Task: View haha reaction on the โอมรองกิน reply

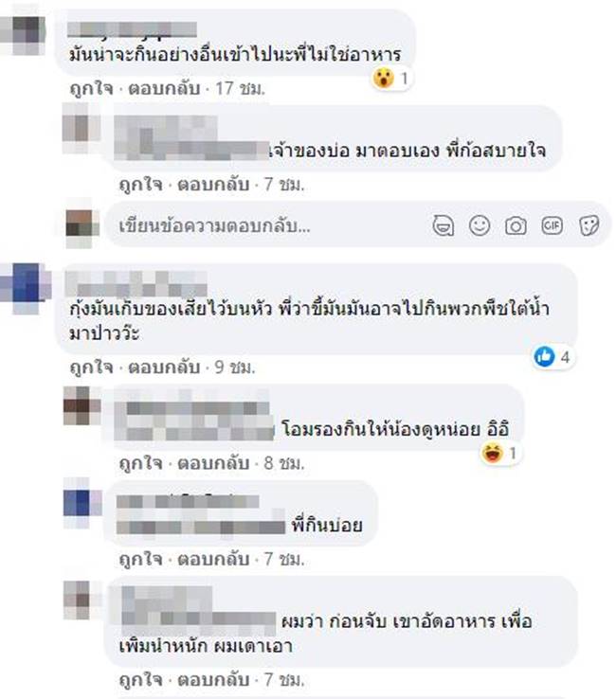Action: 493,454
